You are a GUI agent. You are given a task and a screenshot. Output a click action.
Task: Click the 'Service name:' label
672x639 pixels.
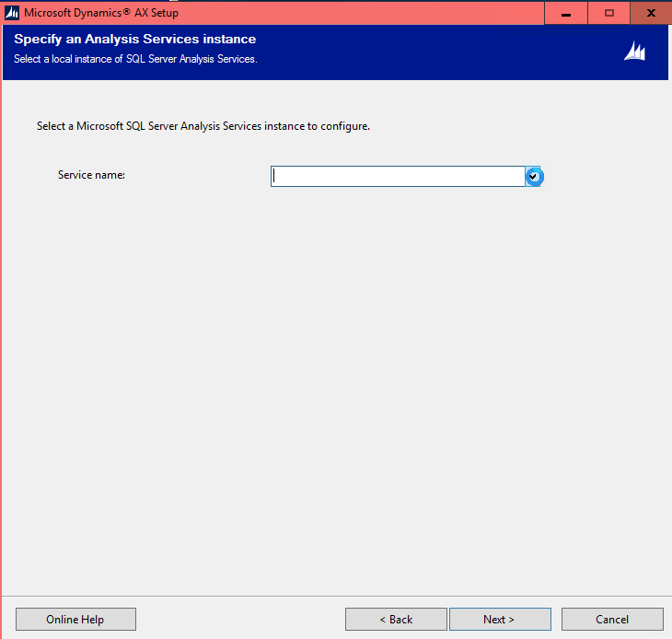coord(91,175)
